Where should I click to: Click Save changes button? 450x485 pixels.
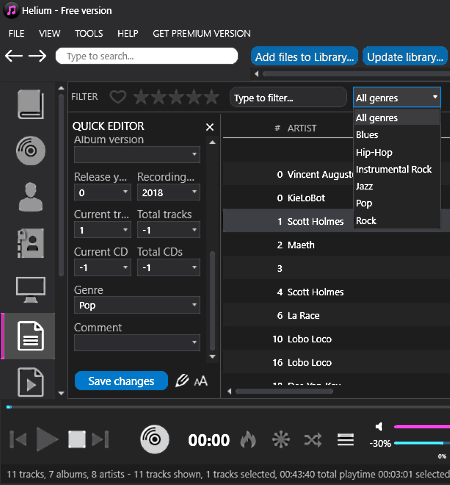click(121, 381)
